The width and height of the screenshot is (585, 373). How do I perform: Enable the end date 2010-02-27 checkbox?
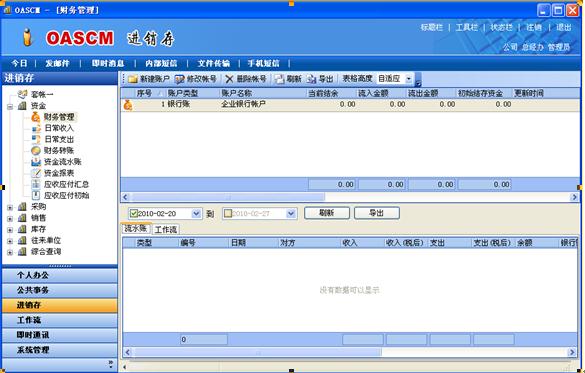point(228,213)
